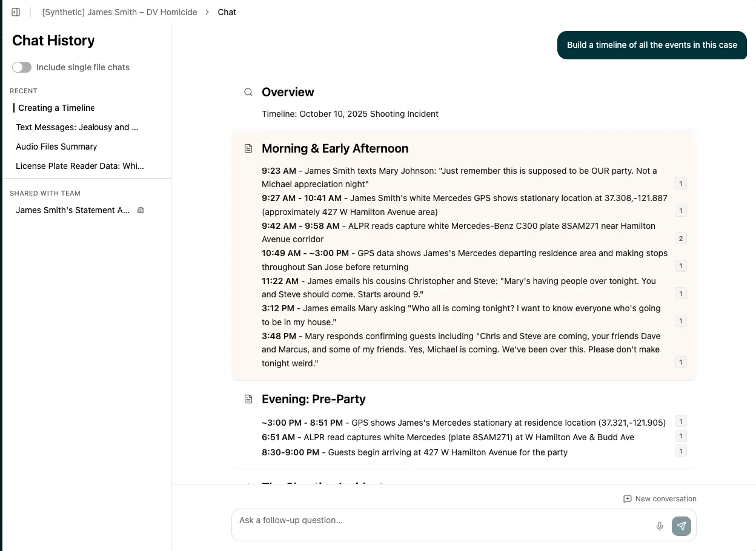Open the License Plate Reader Data chat
Viewport: 756px width, 551px height.
tap(81, 166)
